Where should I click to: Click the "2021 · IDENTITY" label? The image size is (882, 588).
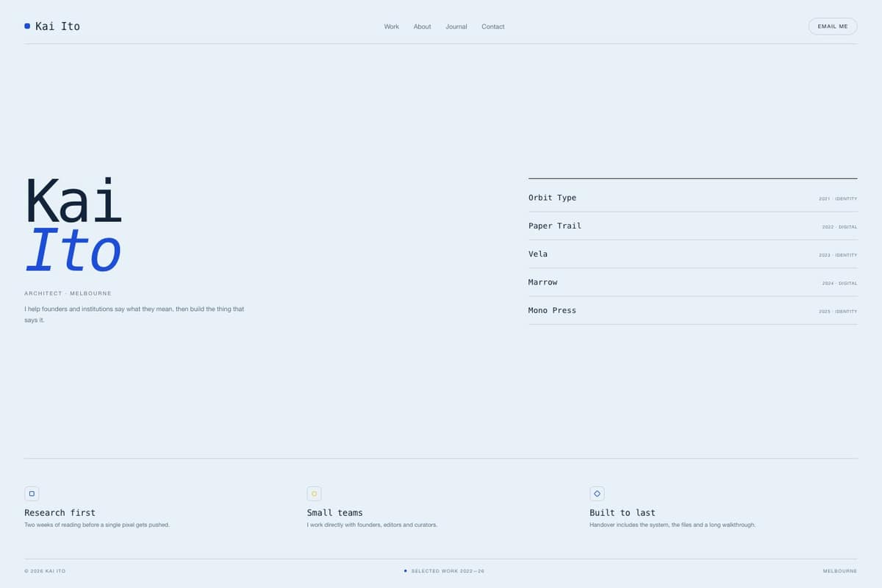pos(838,198)
